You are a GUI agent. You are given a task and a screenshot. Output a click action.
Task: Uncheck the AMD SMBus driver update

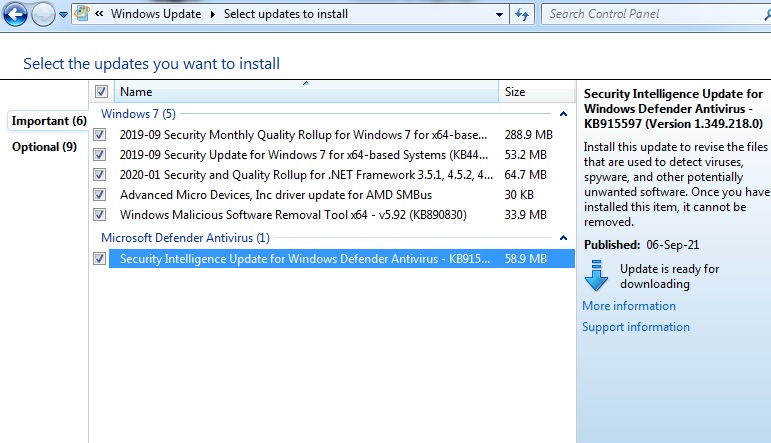coord(100,195)
